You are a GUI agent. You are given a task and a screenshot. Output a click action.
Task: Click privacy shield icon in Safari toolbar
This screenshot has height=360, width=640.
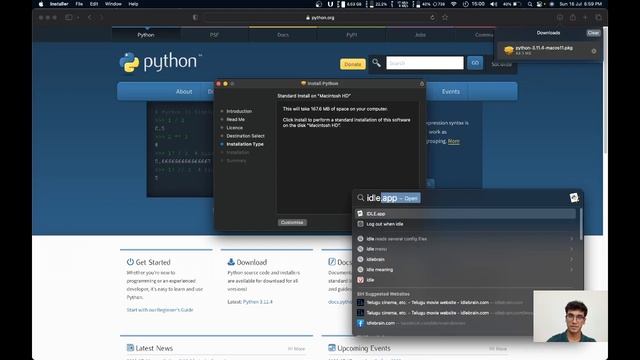pos(195,18)
